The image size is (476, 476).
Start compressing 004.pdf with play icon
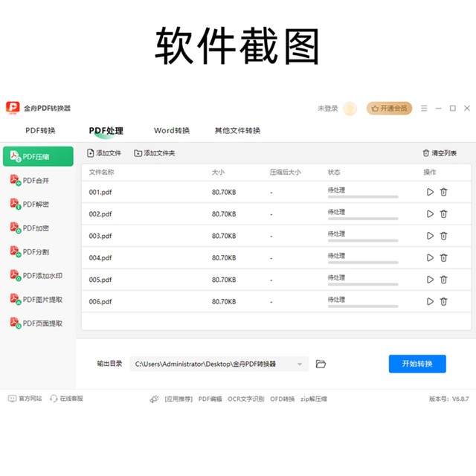pos(430,257)
